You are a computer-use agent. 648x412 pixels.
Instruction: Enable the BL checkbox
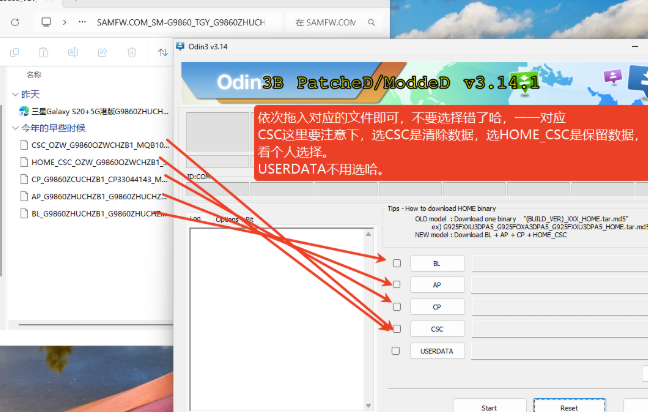point(397,263)
